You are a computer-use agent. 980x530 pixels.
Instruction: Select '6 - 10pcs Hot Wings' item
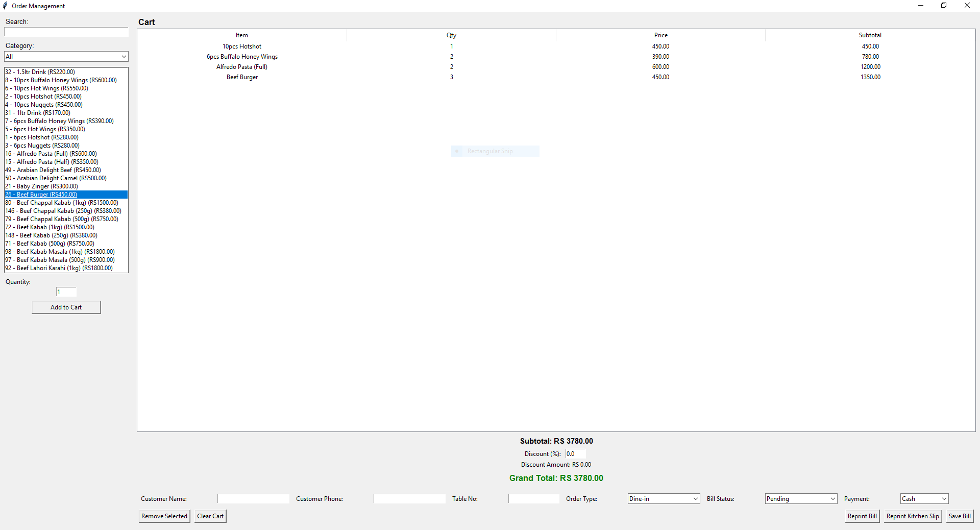[x=66, y=88]
